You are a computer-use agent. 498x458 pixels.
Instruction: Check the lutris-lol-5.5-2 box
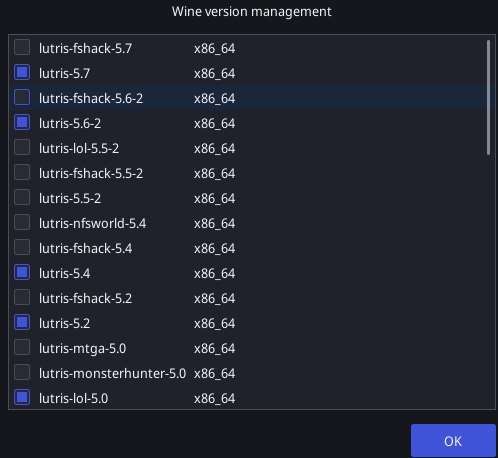(x=22, y=147)
